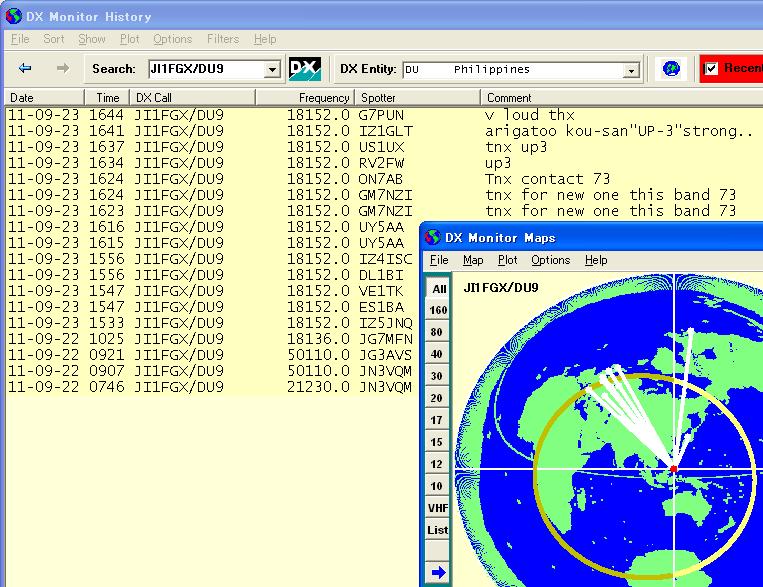763x587 pixels.
Task: Click the List button in Maps
Action: click(438, 530)
